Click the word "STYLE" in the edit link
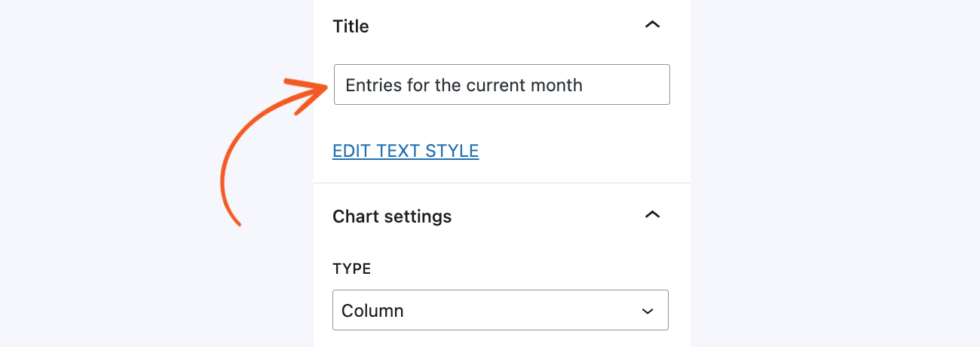The image size is (980, 347). pos(452,151)
